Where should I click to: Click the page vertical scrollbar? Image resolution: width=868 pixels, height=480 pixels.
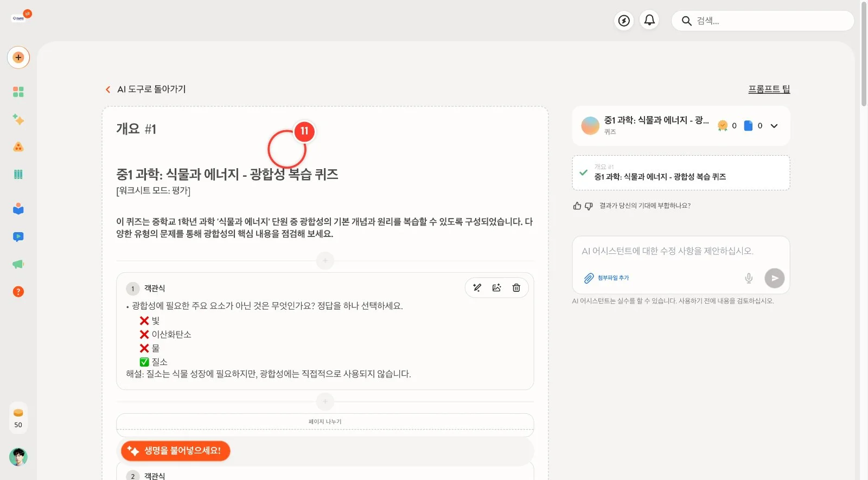(x=864, y=54)
